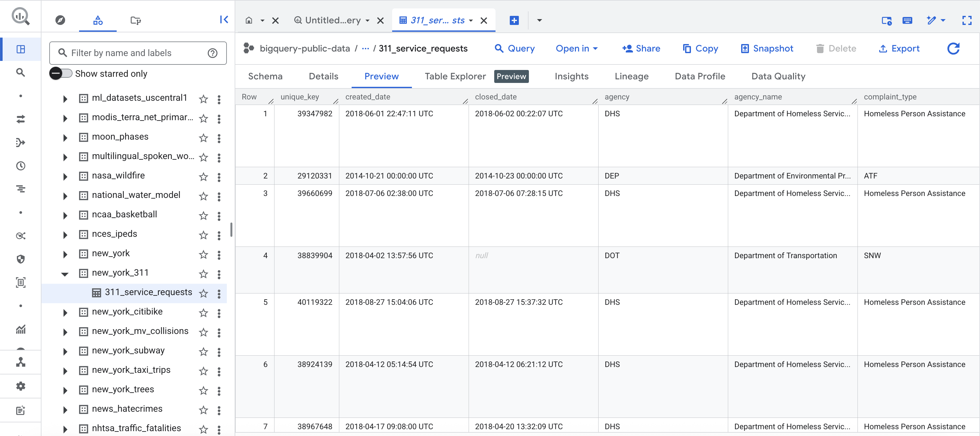Open the Lineage tab
This screenshot has width=980, height=436.
(632, 76)
